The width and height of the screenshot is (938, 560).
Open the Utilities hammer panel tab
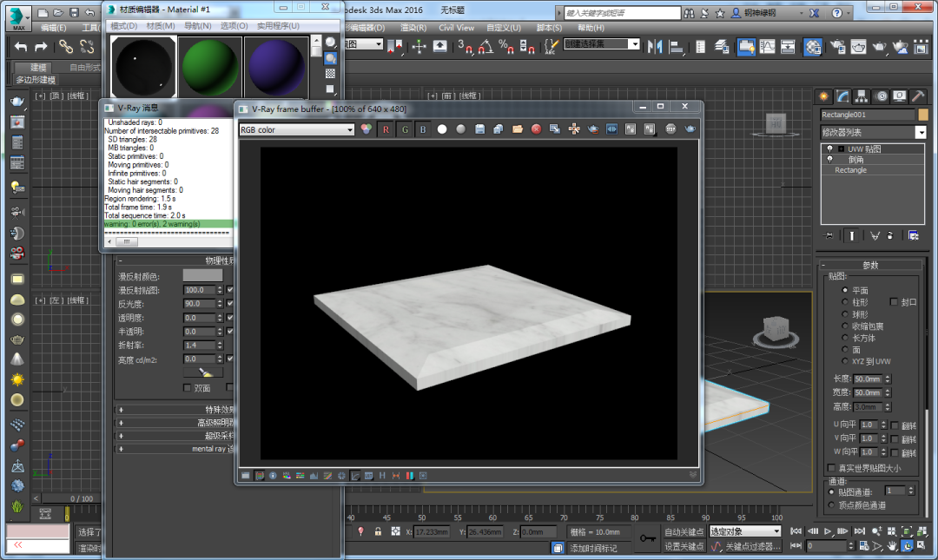pos(918,96)
